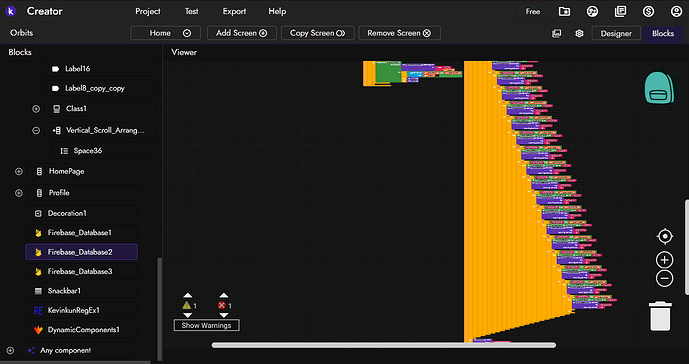The width and height of the screenshot is (689, 364).
Task: Select Space36 in the tree
Action: 103,151
